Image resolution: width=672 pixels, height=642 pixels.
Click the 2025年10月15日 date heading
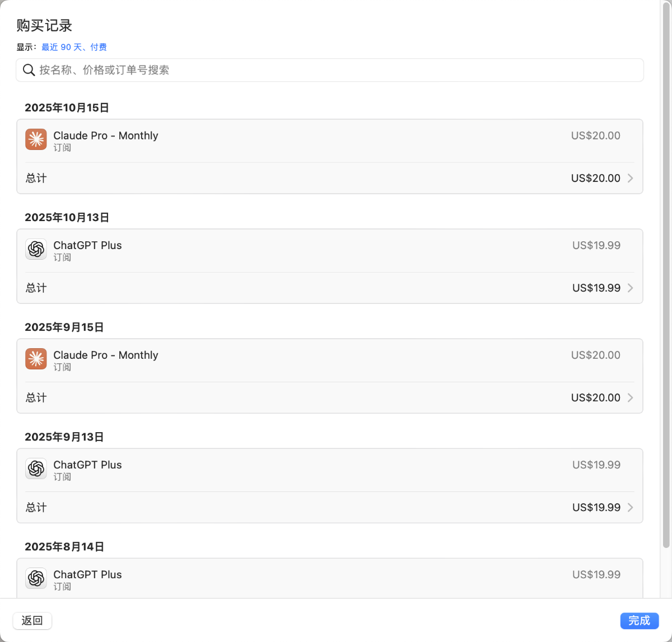[x=67, y=107]
